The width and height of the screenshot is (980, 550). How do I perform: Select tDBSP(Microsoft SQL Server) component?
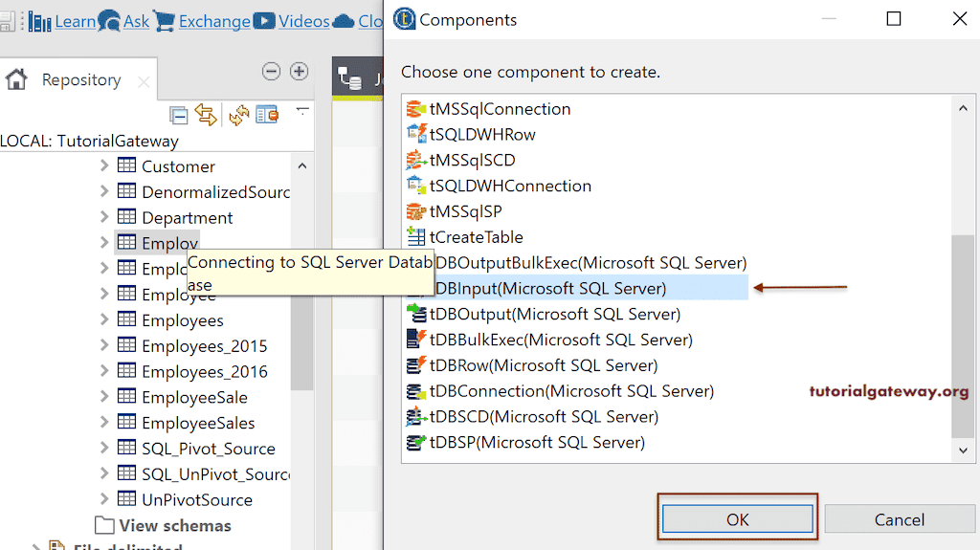(537, 442)
